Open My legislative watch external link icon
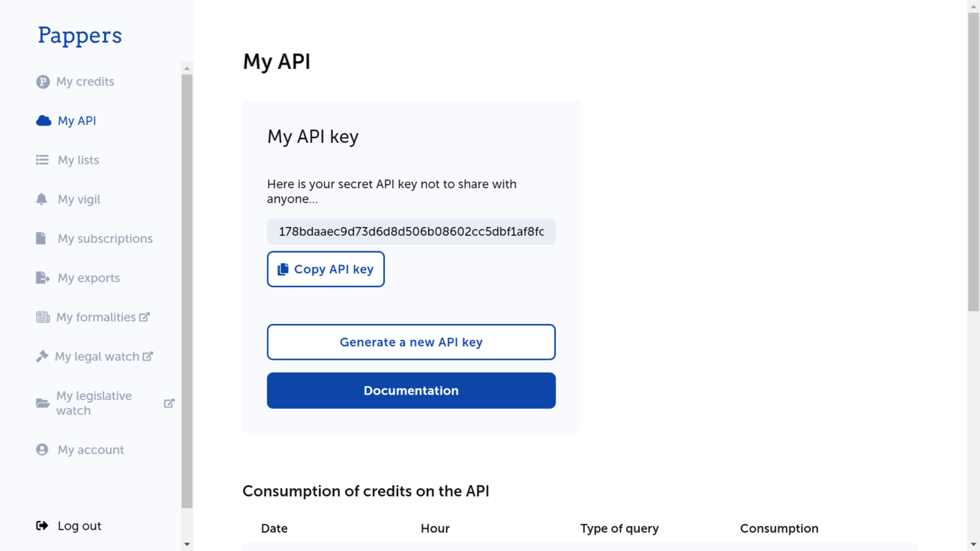 [x=169, y=403]
